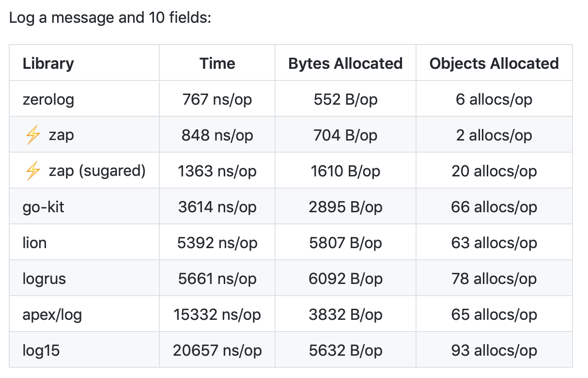This screenshot has height=378, width=588.
Task: Select the 15332 ns/op apex/log time
Action: coord(217,315)
